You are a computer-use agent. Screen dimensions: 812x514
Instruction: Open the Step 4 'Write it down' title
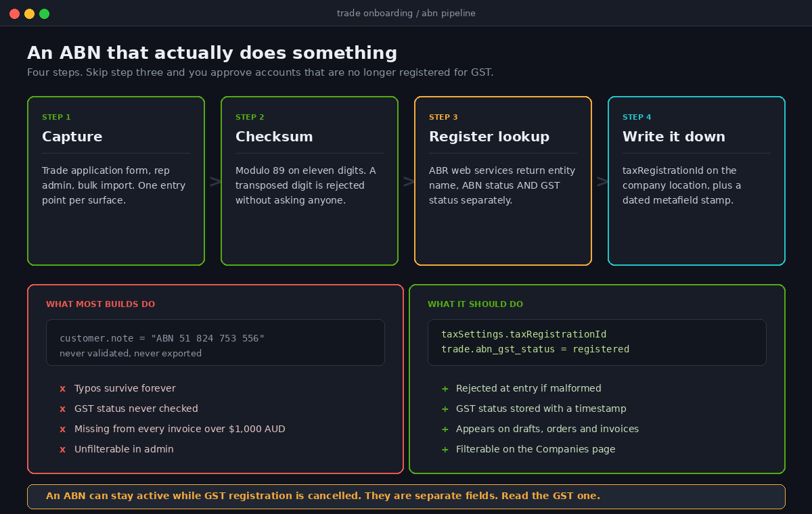tap(674, 137)
